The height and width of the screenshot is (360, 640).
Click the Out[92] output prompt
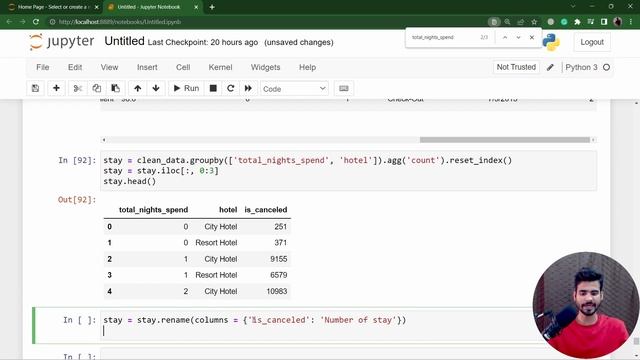77,200
